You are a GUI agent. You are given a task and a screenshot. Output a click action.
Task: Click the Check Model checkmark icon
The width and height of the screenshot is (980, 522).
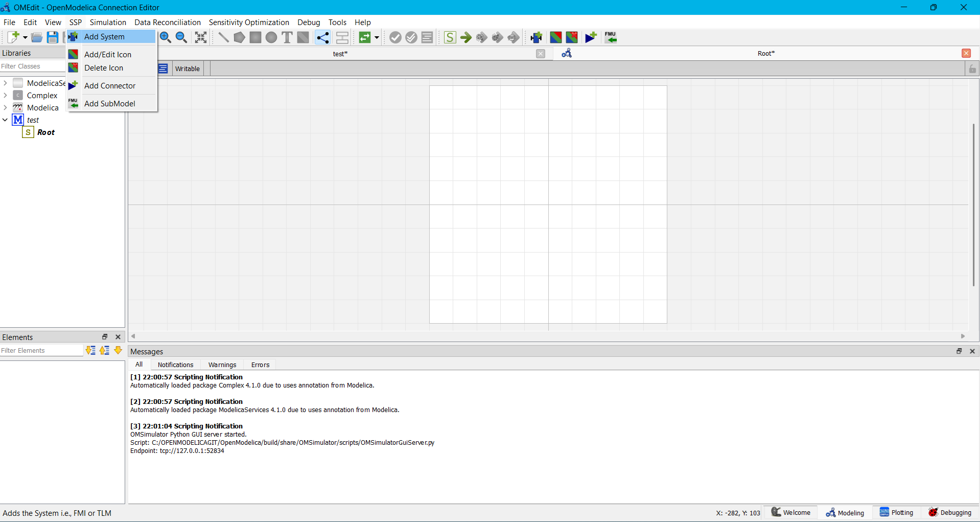pyautogui.click(x=395, y=37)
